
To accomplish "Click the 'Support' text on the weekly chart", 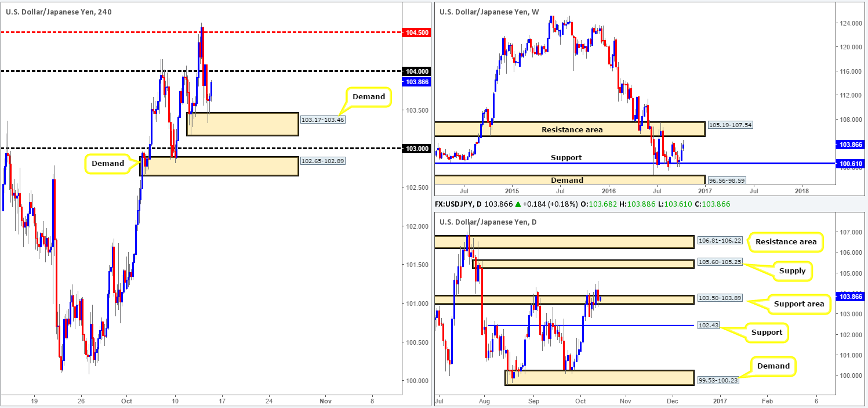I will point(566,158).
